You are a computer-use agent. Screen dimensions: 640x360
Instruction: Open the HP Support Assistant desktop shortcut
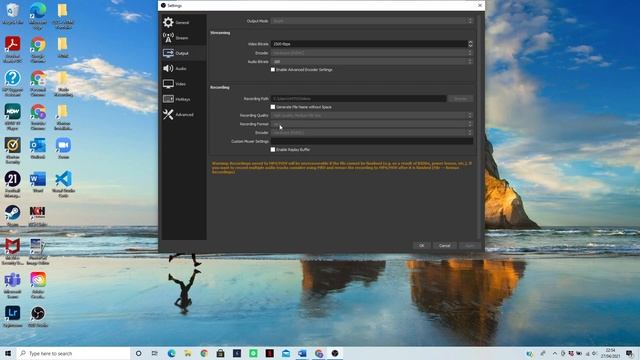[x=13, y=83]
